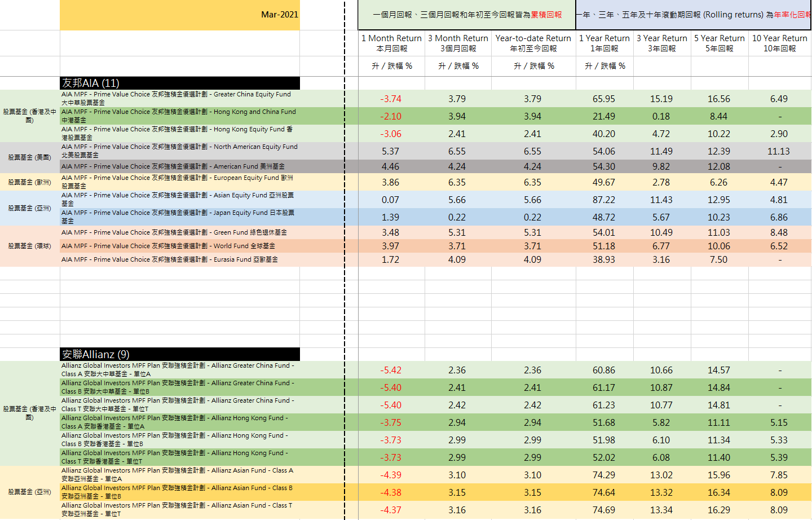Click Allianz Greater China Fund Class A name
812x520 pixels.
pyautogui.click(x=180, y=370)
